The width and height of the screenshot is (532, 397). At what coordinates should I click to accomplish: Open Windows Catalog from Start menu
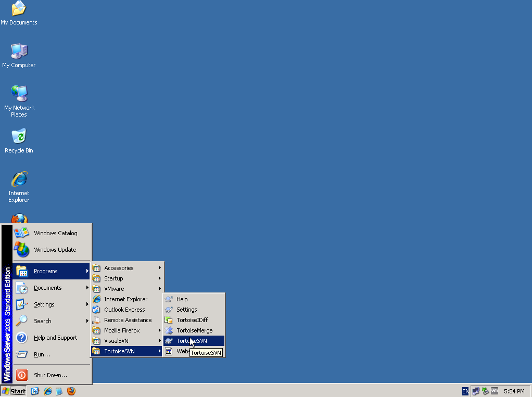[52, 233]
